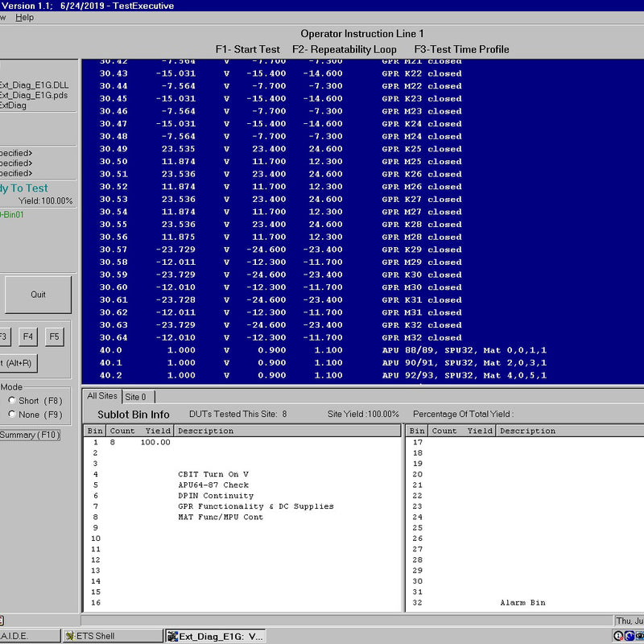Click the Alarm Bin entry for bin 32

pyautogui.click(x=522, y=602)
